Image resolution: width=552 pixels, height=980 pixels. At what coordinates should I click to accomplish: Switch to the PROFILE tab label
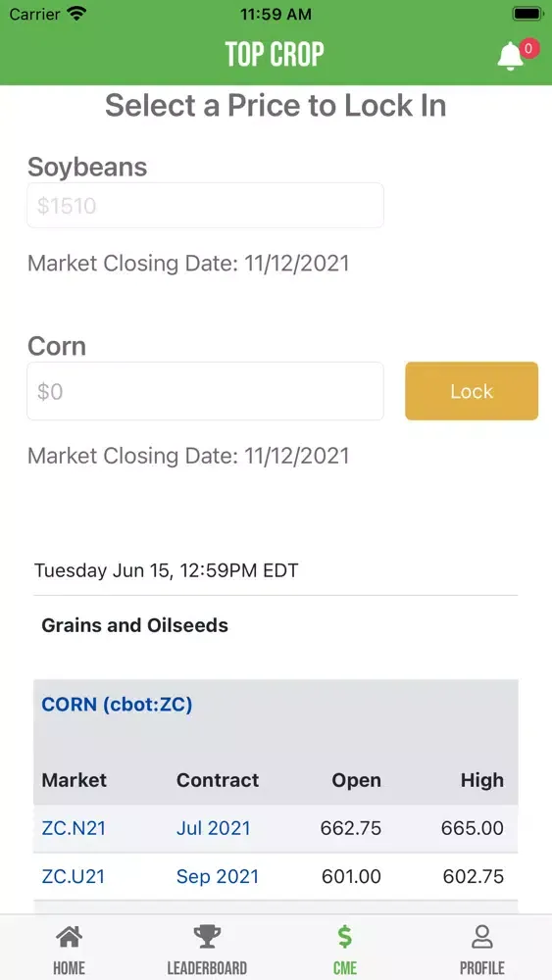482,968
